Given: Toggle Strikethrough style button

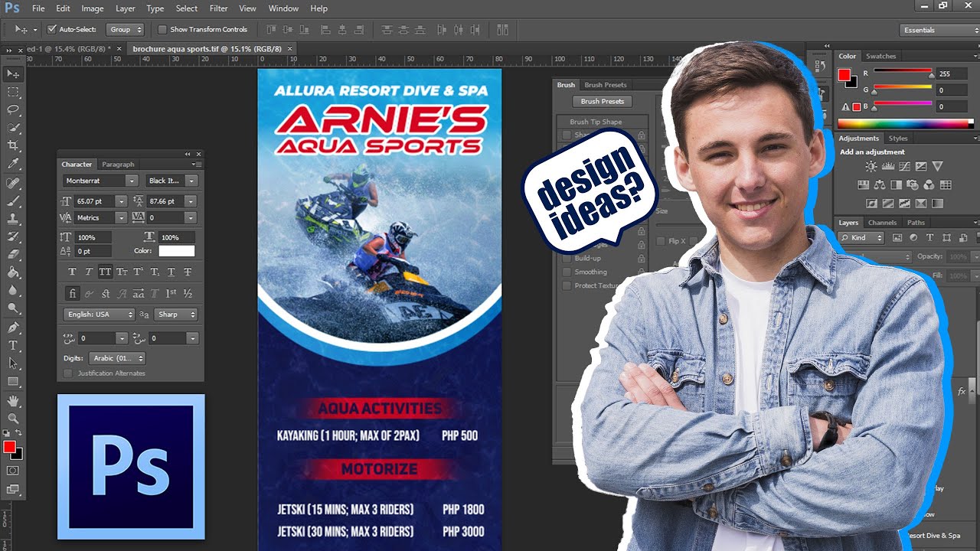Looking at the screenshot, I should coord(188,272).
